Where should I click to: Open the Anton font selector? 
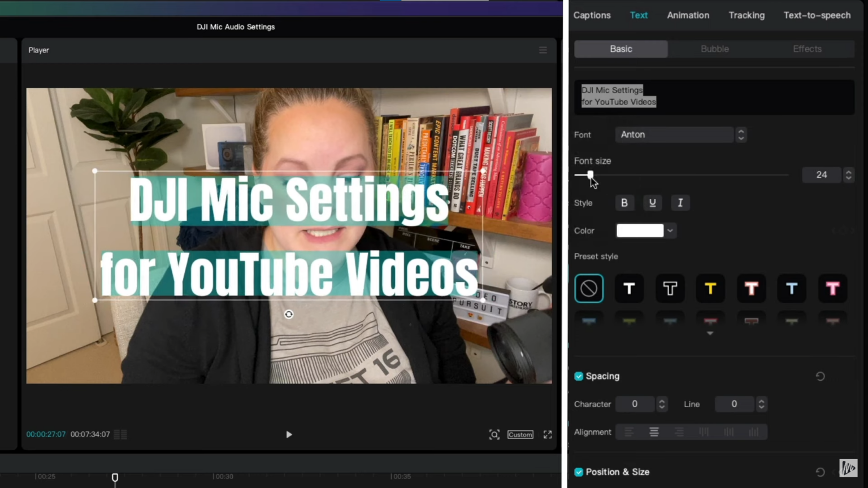[x=674, y=134]
